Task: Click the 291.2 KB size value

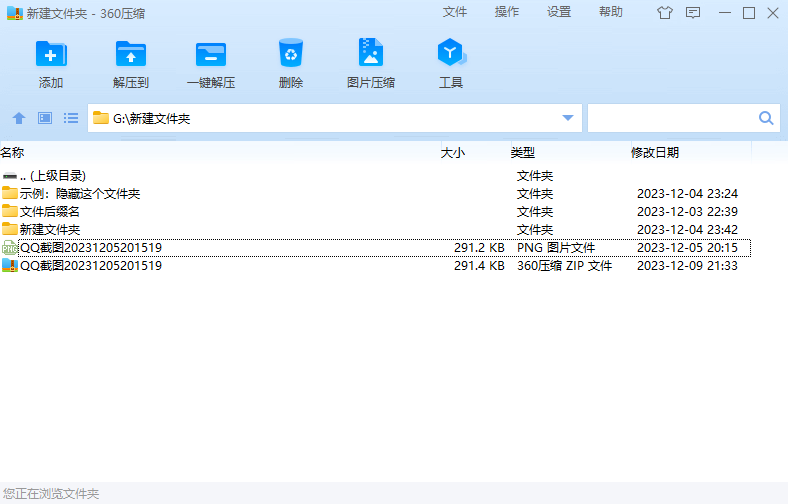Action: [479, 248]
